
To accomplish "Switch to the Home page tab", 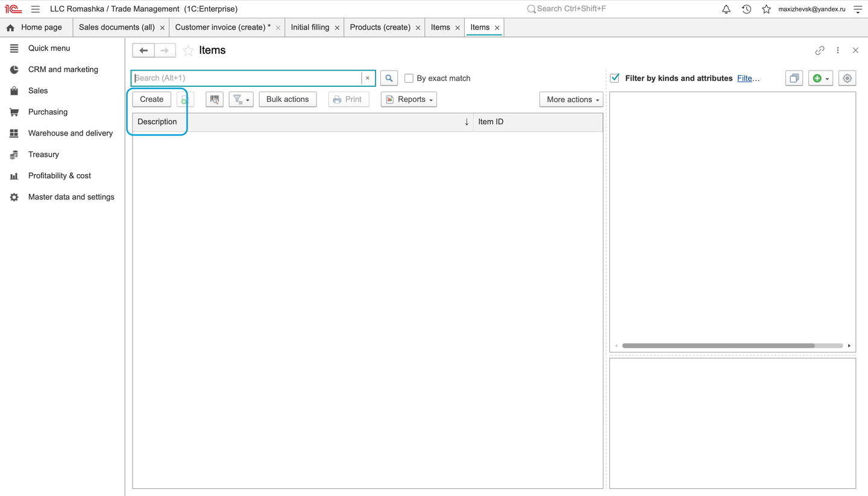I will point(35,28).
